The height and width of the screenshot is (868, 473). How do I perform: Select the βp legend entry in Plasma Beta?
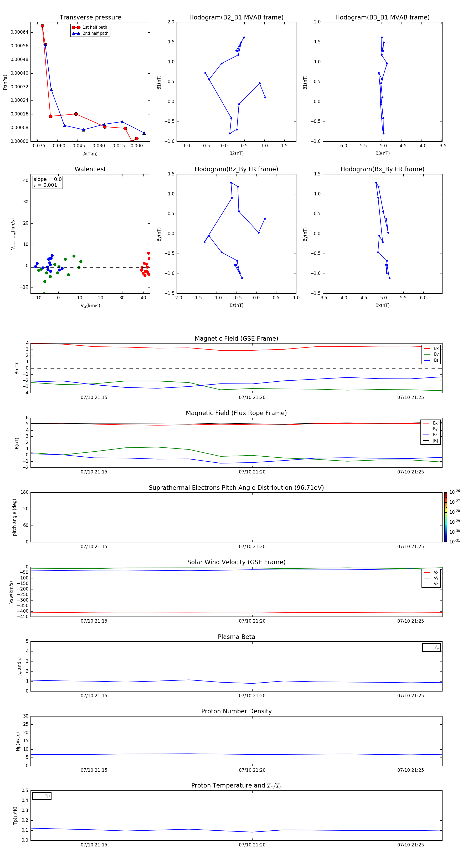click(431, 647)
